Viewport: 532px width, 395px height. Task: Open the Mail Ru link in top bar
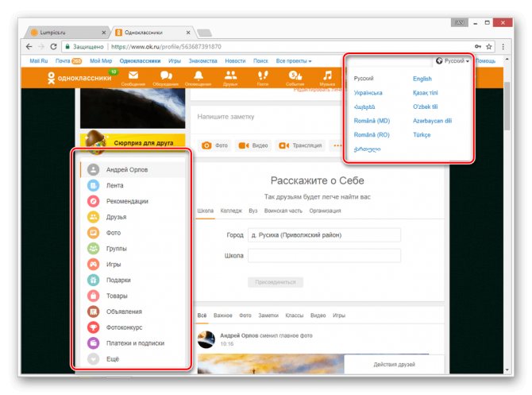[39, 60]
